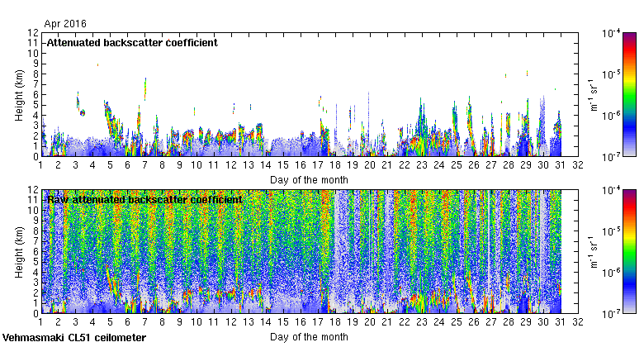Click the 'Vehmasmaki CL51 ceilometer' caption

coord(74,338)
